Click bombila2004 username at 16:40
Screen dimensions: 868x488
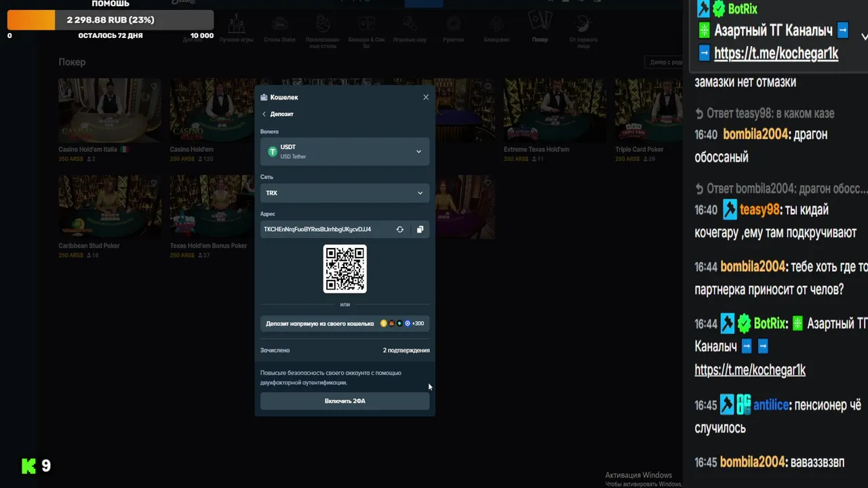pyautogui.click(x=755, y=134)
